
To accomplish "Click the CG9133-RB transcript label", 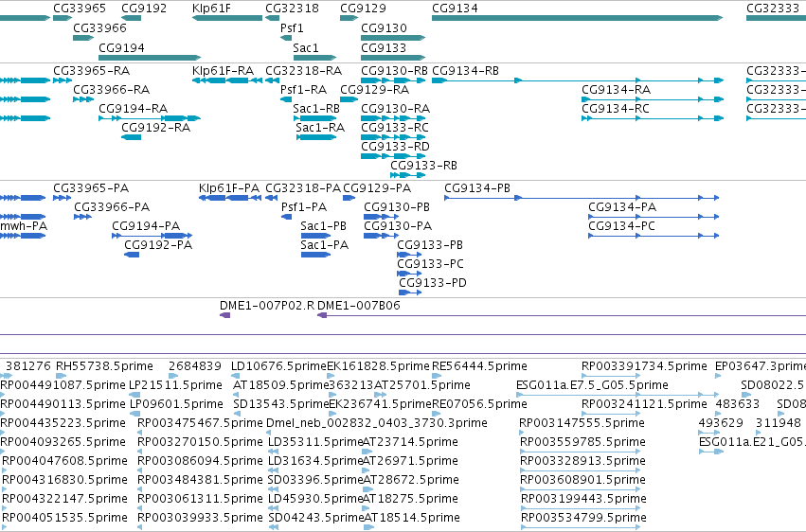I will click(423, 166).
